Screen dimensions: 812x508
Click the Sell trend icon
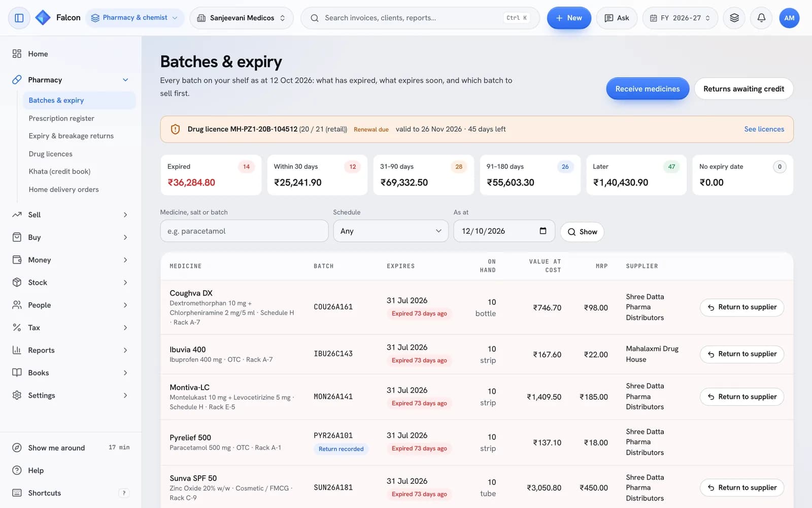17,214
